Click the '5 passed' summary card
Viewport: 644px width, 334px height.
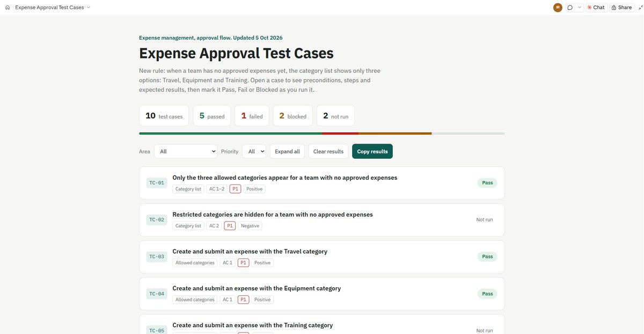point(212,116)
